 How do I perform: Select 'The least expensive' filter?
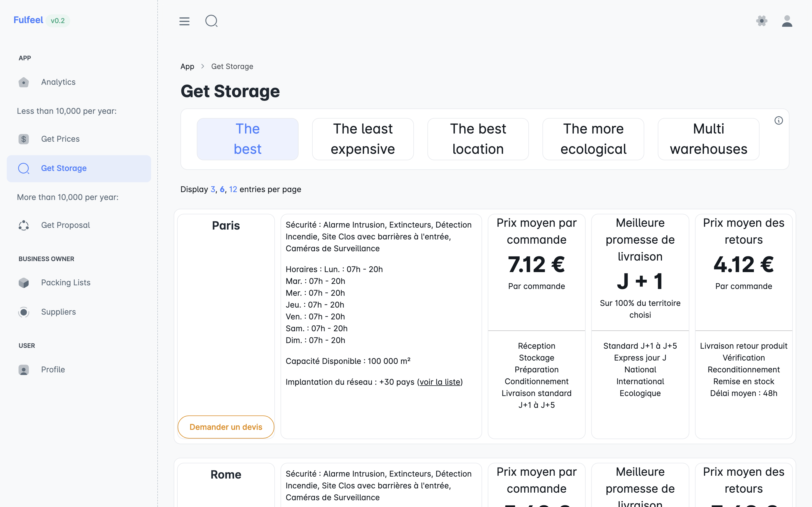tap(362, 139)
